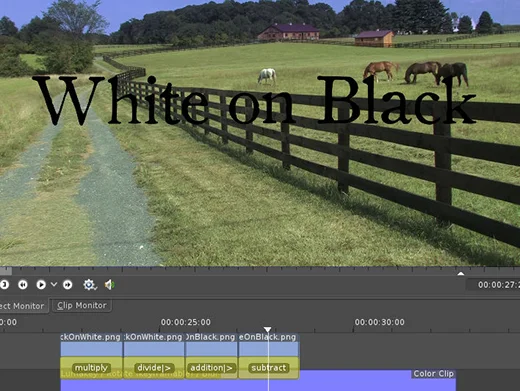
Task: Switch to the Clip Monitor tab
Action: point(82,305)
